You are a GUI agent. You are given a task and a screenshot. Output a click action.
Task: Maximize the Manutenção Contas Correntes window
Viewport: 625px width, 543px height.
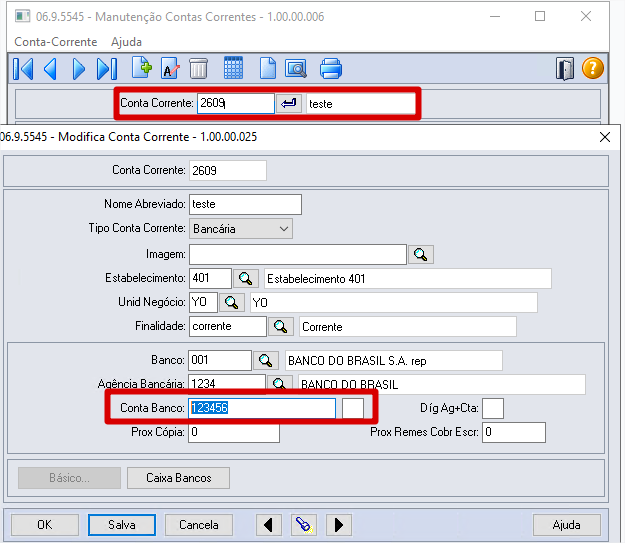click(540, 16)
